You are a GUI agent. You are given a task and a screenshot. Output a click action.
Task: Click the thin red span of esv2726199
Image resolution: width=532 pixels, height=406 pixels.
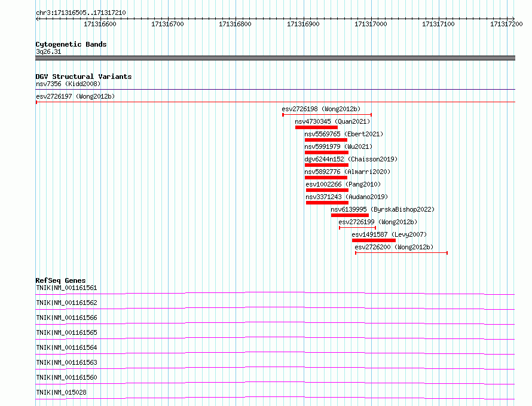[x=357, y=228]
